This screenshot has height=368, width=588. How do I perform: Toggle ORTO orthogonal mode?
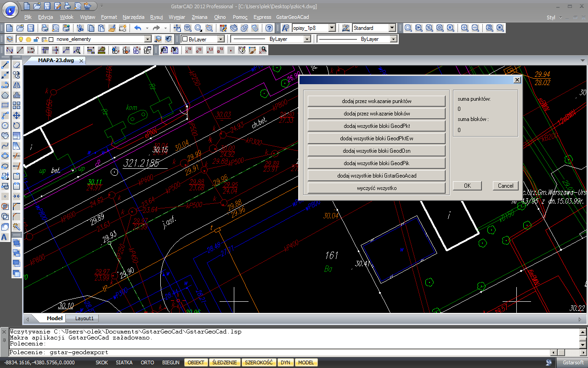click(x=147, y=362)
